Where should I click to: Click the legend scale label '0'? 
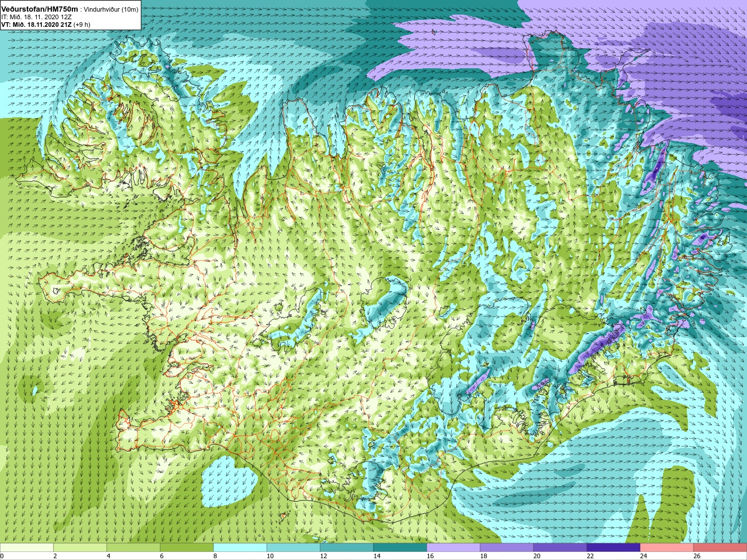coord(2,556)
